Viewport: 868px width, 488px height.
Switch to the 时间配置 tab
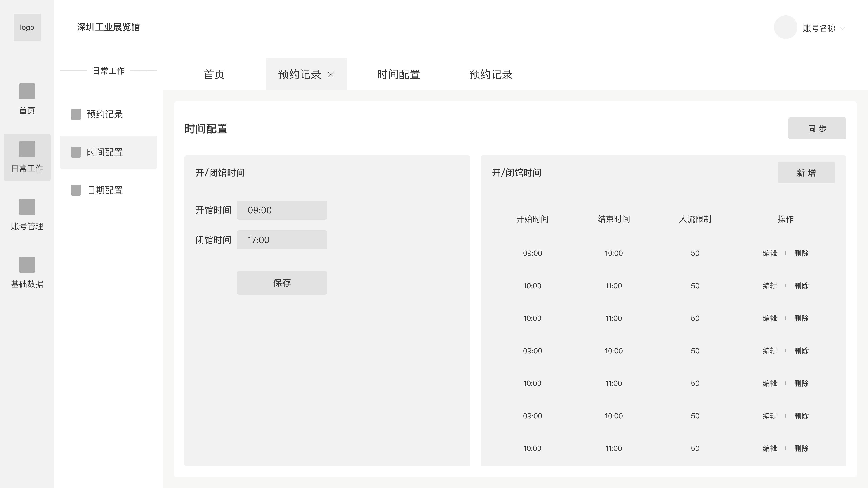pos(398,74)
